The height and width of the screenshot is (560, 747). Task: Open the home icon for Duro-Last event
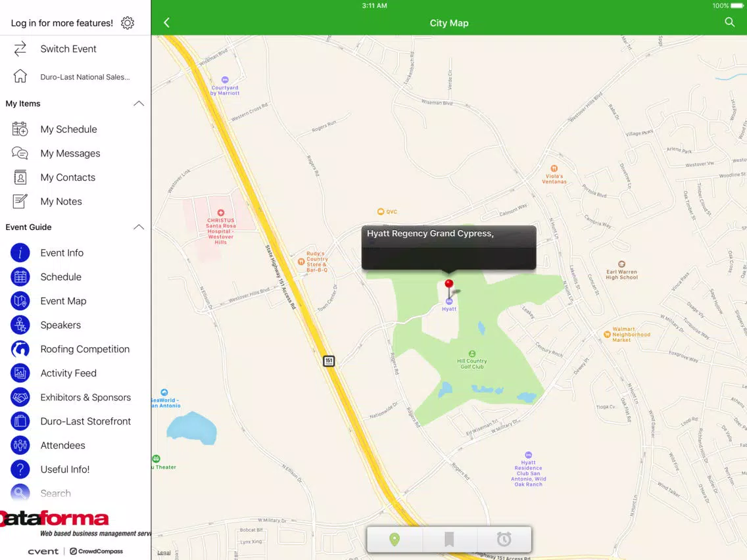click(20, 76)
